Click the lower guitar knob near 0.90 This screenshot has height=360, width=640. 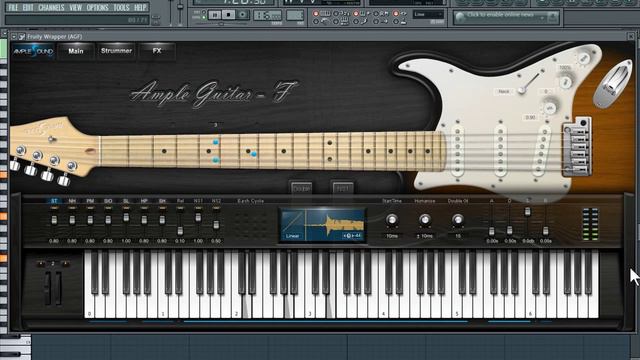[550, 108]
